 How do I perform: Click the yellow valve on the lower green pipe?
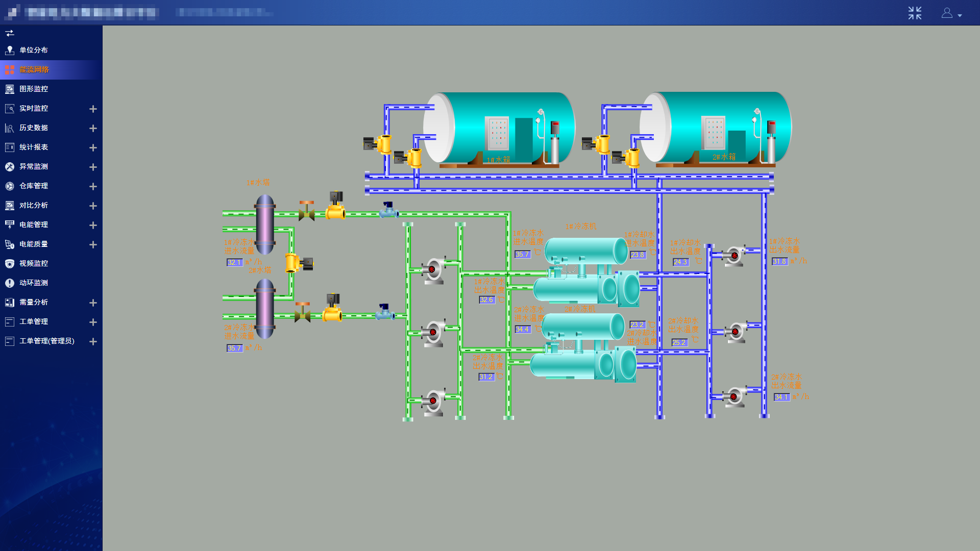(333, 308)
